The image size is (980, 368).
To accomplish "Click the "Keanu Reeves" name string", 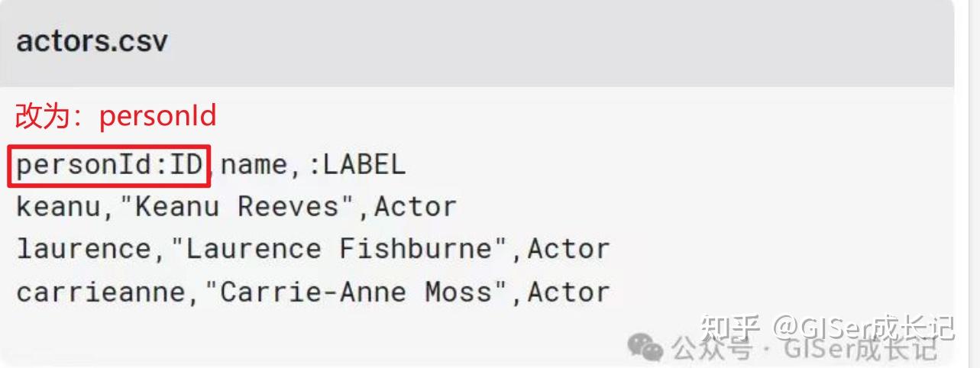I will click(x=237, y=207).
